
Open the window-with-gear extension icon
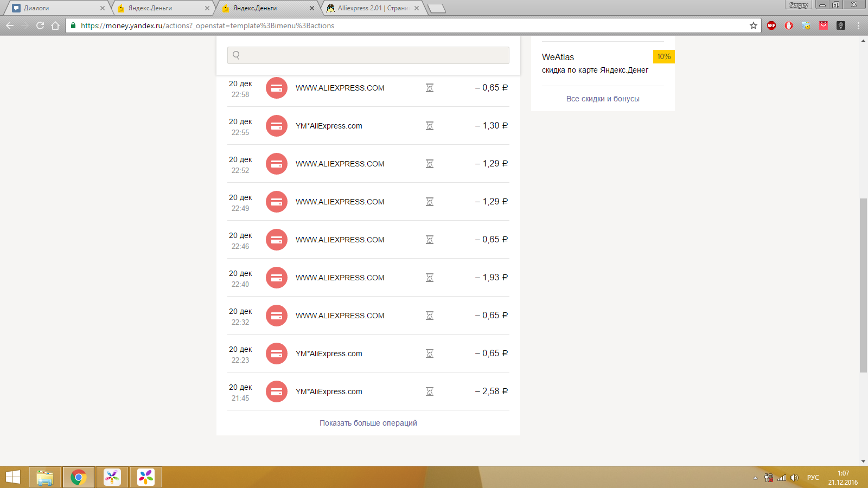tap(806, 25)
